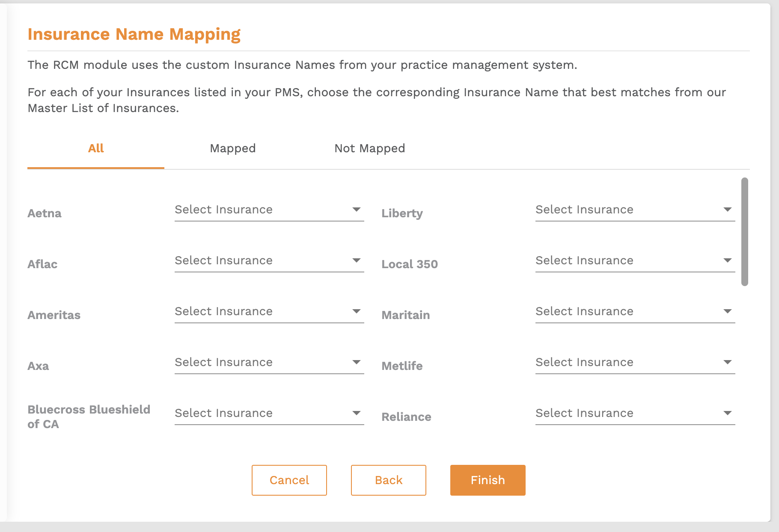
Task: Click the Insurance Name Mapping heading
Action: [134, 34]
